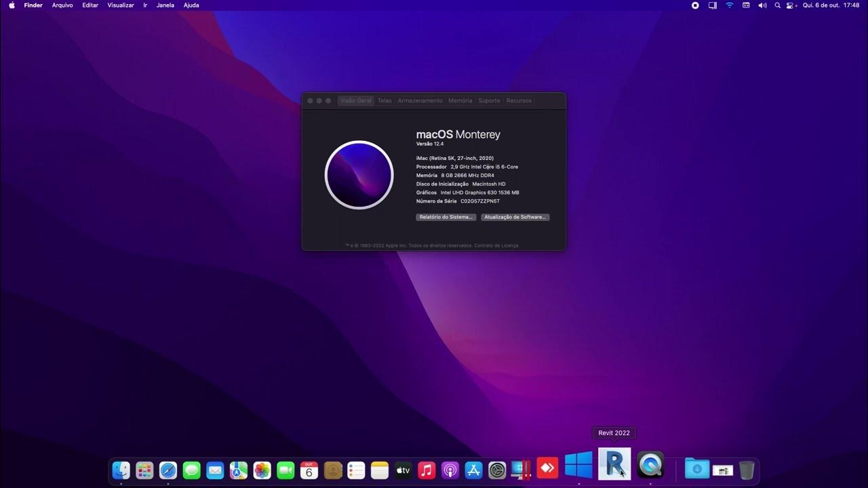Select the Visão Geral tab

(x=356, y=100)
